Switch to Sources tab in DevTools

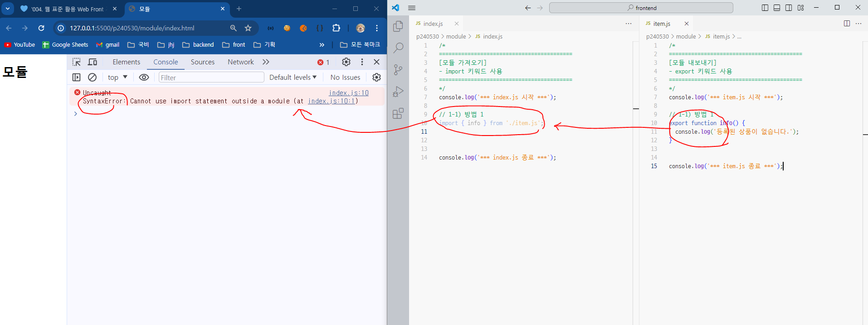203,62
